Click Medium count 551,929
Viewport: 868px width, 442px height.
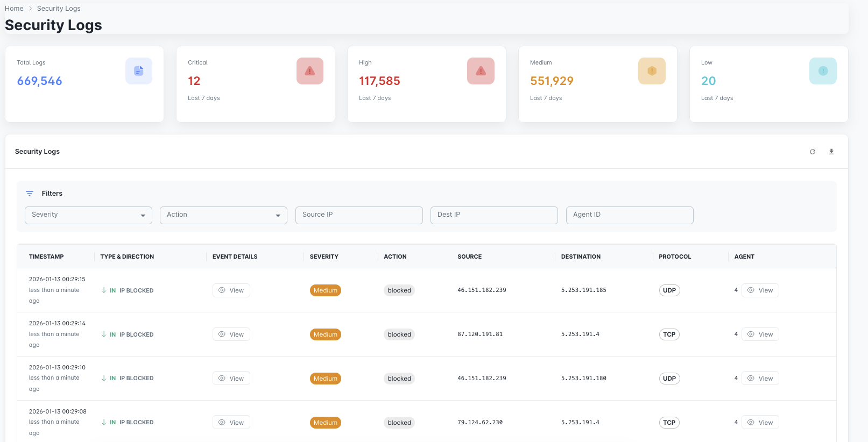552,81
